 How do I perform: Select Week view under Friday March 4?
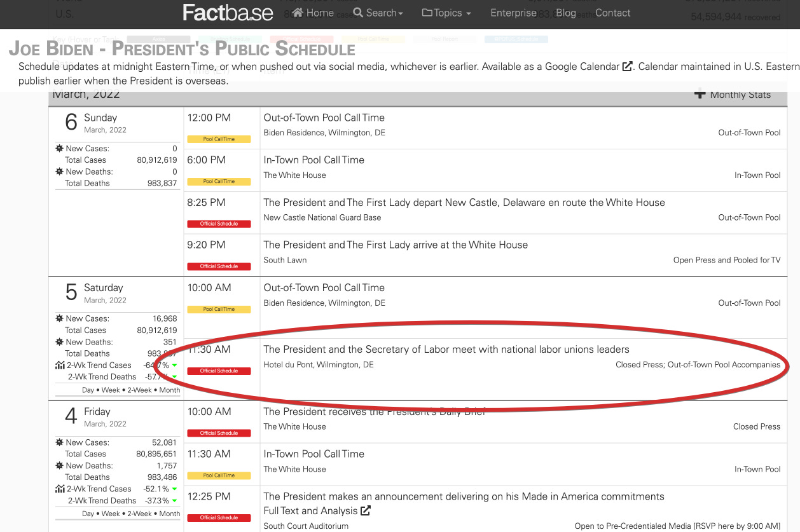[x=111, y=514]
